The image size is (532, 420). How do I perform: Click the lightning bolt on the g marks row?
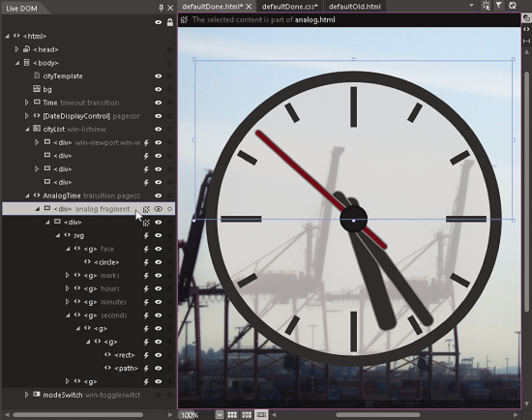[x=146, y=276]
